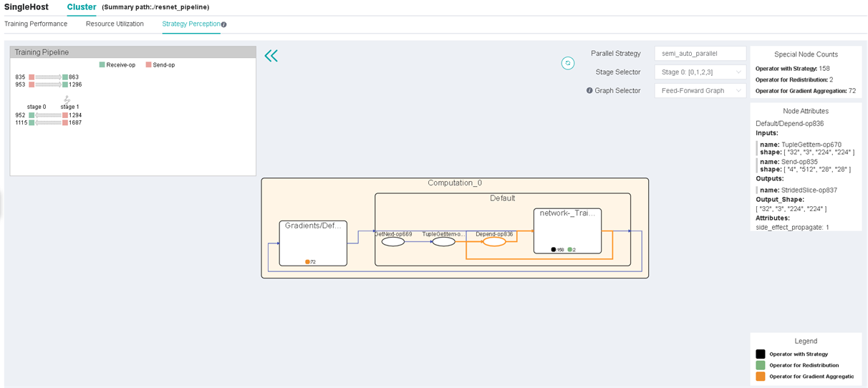Screen dimensions: 868x388
Task: Click the Graph Selector info icon
Action: coord(589,91)
